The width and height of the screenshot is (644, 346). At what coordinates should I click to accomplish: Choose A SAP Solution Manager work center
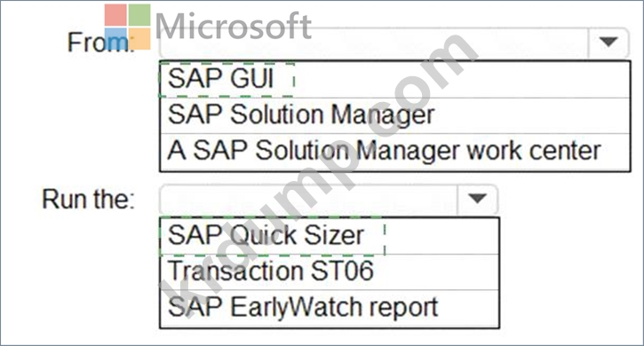point(394,152)
